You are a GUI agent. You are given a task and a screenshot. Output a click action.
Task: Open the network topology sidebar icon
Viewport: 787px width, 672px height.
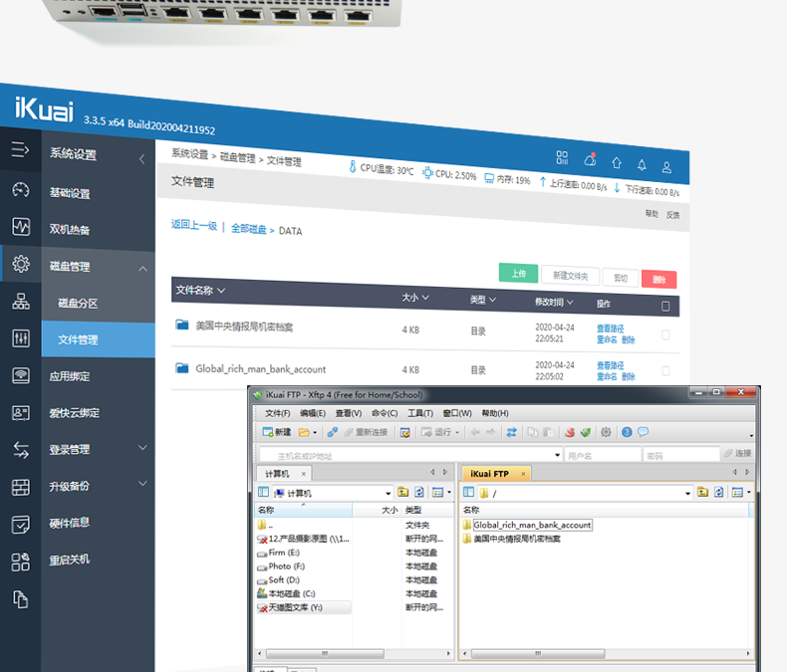[x=21, y=302]
